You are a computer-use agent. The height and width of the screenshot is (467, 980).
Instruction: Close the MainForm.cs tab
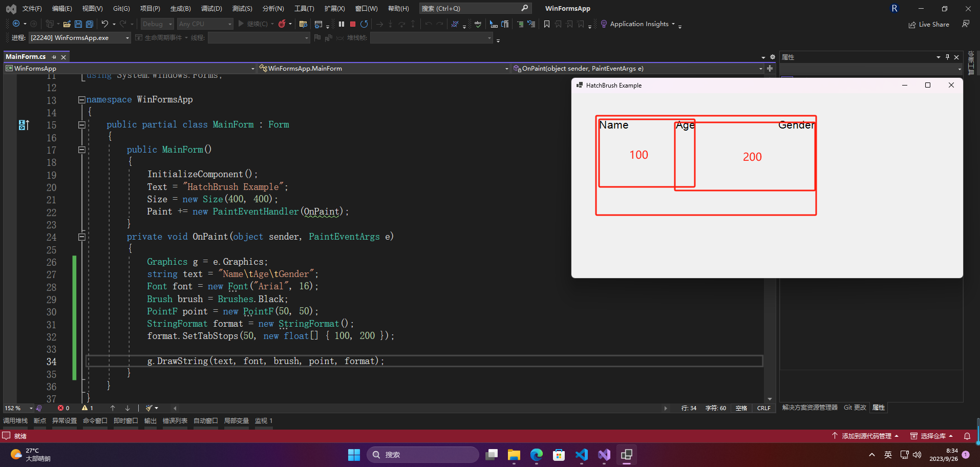(63, 57)
